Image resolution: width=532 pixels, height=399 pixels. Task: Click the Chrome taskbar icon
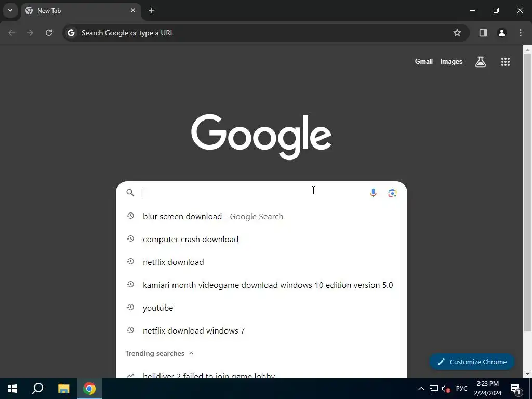click(x=89, y=389)
